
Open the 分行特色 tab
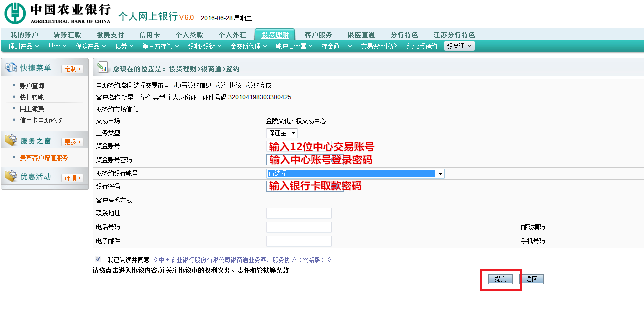404,35
